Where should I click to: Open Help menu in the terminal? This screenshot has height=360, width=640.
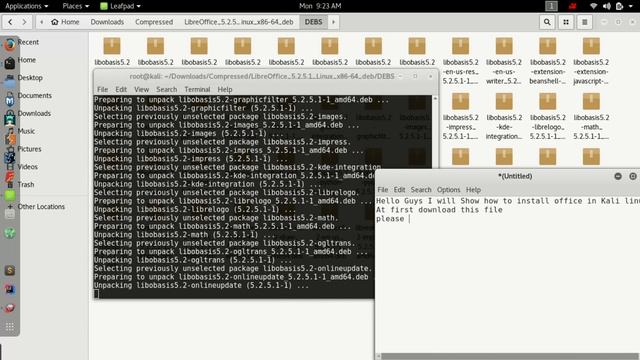click(224, 89)
